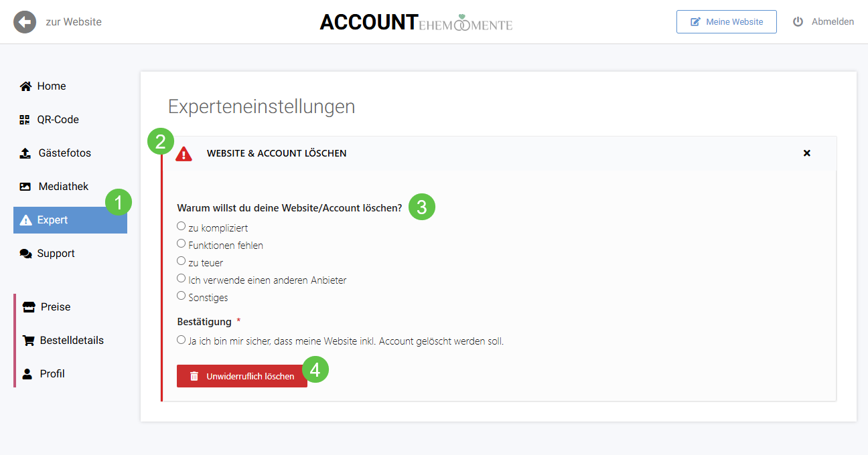The height and width of the screenshot is (455, 868).
Task: Confirm the 'Ja ich bin mir sicher' radio button
Action: [181, 340]
